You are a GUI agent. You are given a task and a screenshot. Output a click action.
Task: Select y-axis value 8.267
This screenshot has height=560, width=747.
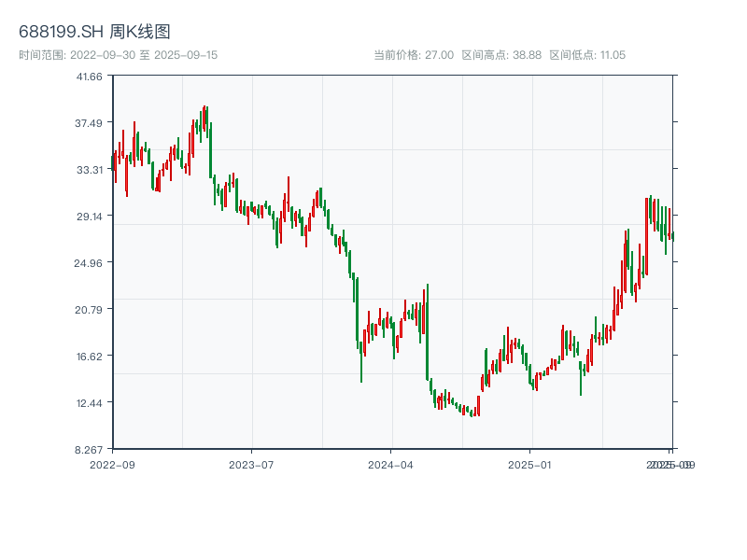point(89,450)
